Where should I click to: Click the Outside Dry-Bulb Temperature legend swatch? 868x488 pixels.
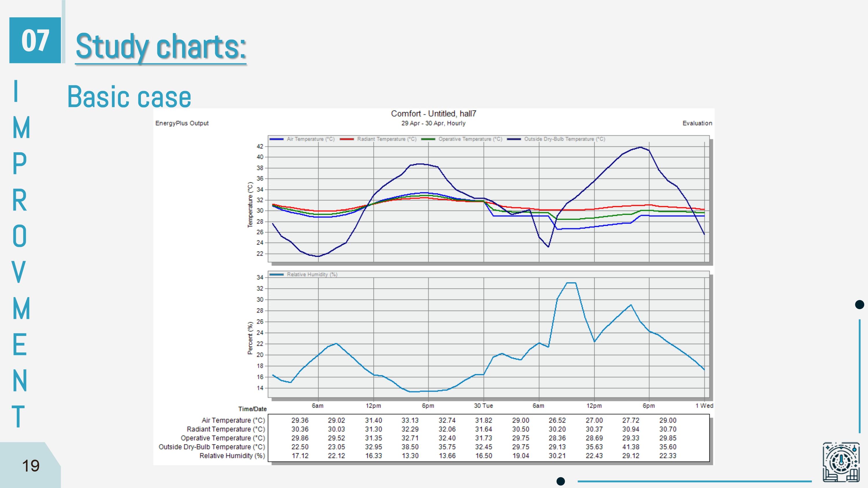click(514, 139)
